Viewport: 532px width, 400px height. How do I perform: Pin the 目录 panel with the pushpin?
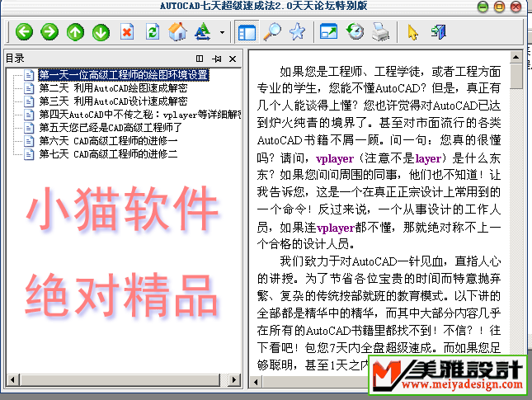(x=216, y=59)
